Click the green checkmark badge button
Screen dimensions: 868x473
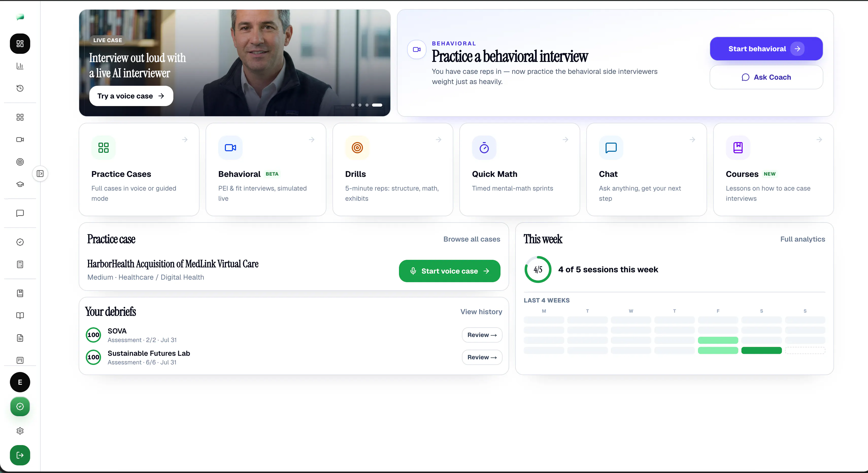20,407
